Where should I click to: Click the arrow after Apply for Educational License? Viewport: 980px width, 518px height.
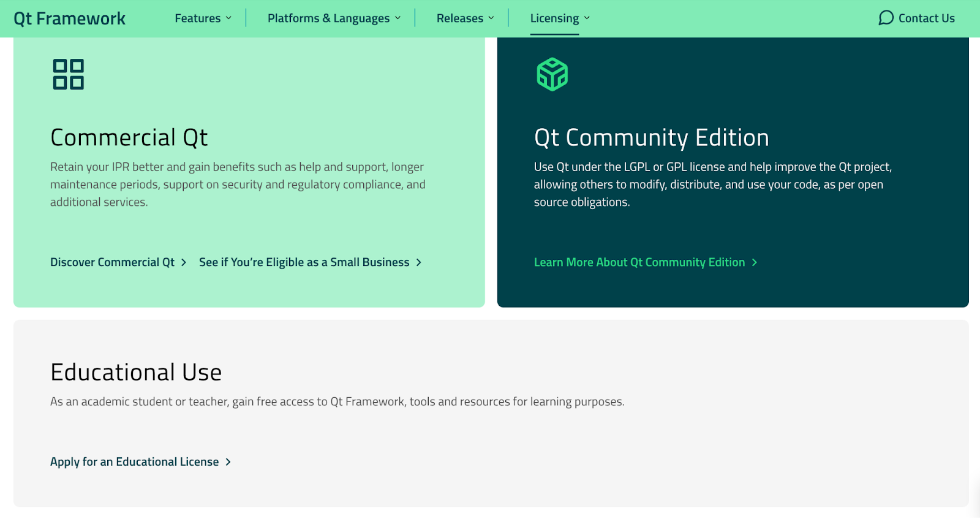click(x=228, y=462)
